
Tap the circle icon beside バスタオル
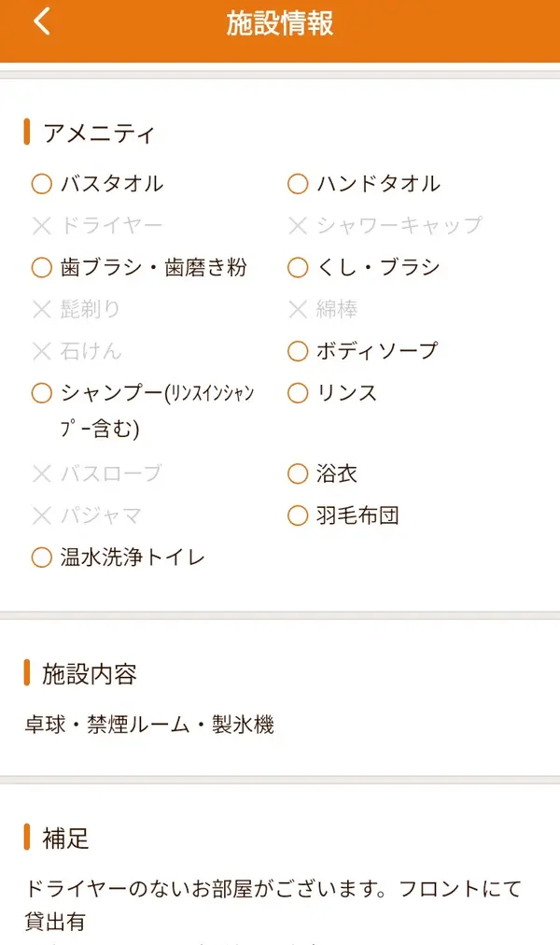pyautogui.click(x=41, y=184)
